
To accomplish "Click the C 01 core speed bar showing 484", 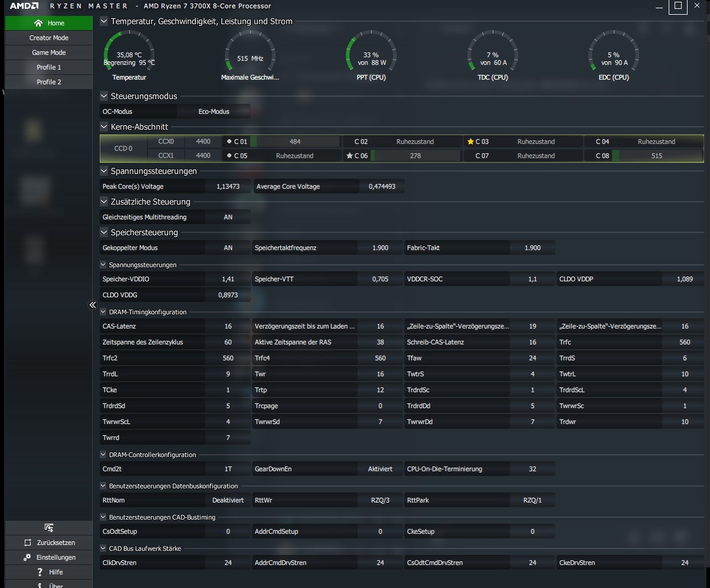I will [x=295, y=142].
